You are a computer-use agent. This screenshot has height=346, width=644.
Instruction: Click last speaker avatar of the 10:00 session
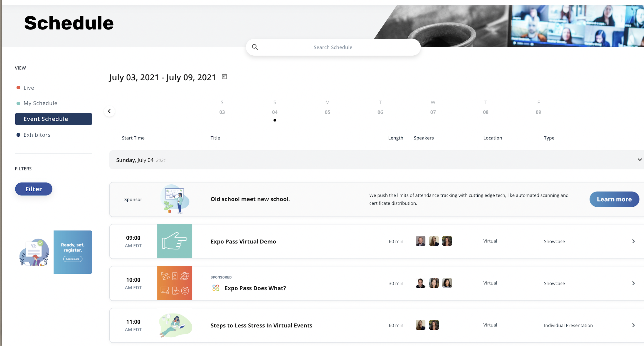(447, 283)
